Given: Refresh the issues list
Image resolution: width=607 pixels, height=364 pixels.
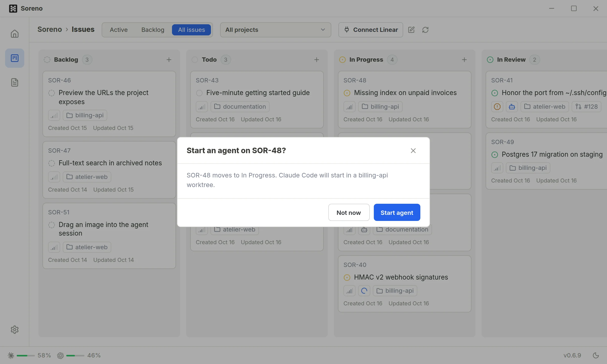Looking at the screenshot, I should tap(425, 30).
